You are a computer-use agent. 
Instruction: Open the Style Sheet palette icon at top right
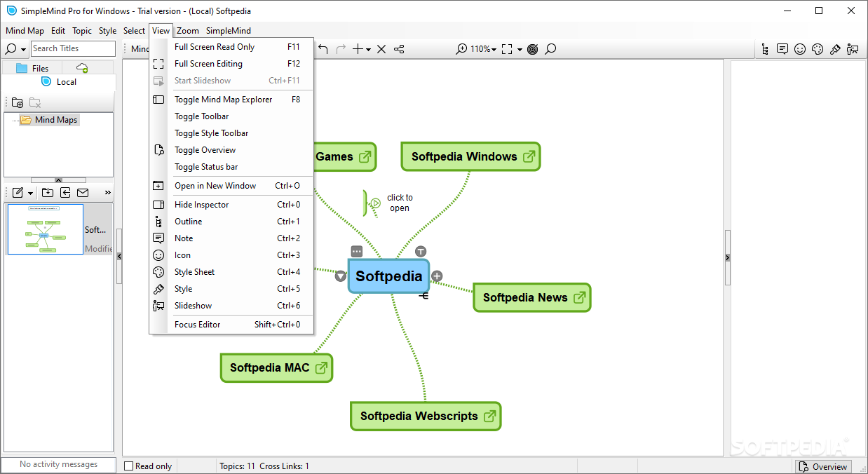(818, 49)
